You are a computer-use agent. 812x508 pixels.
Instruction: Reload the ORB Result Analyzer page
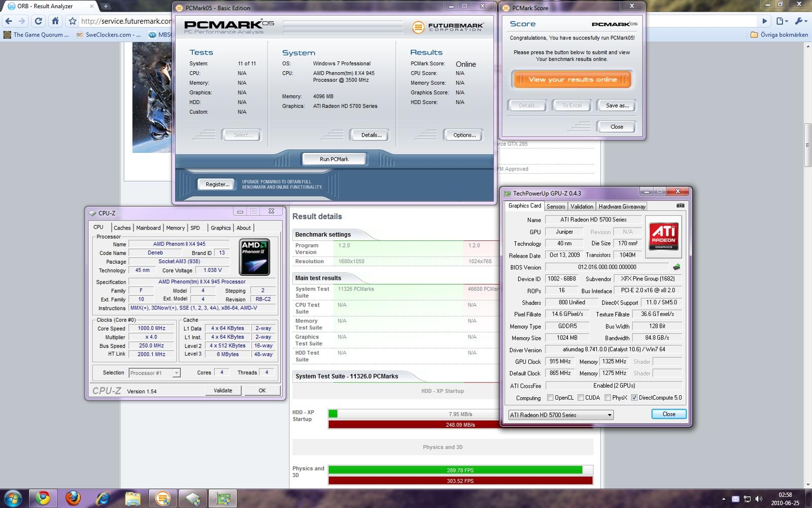click(x=39, y=21)
